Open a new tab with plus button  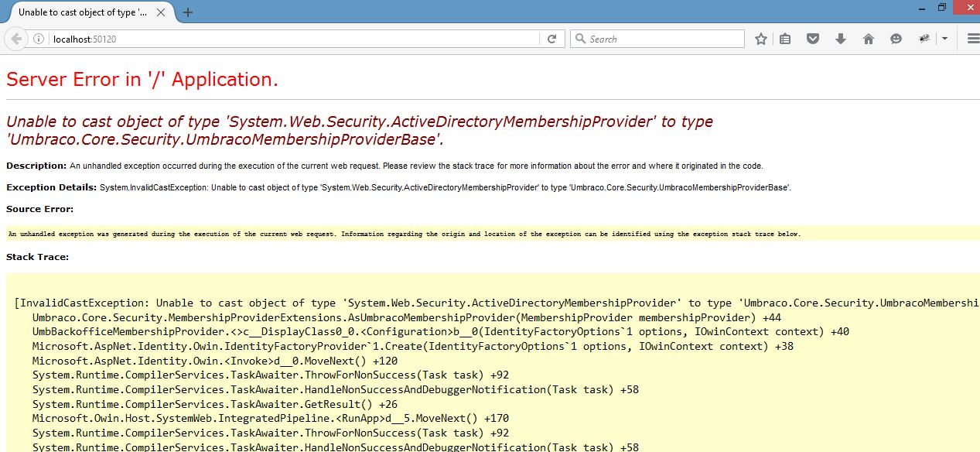pyautogui.click(x=188, y=12)
